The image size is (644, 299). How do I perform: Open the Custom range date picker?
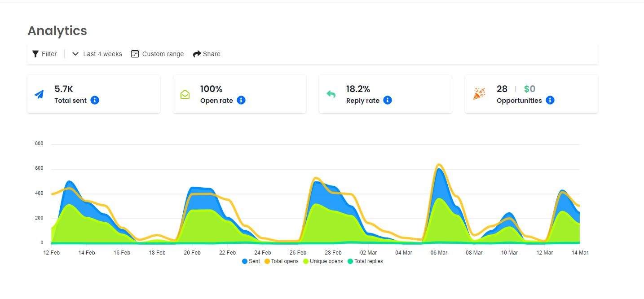(163, 54)
